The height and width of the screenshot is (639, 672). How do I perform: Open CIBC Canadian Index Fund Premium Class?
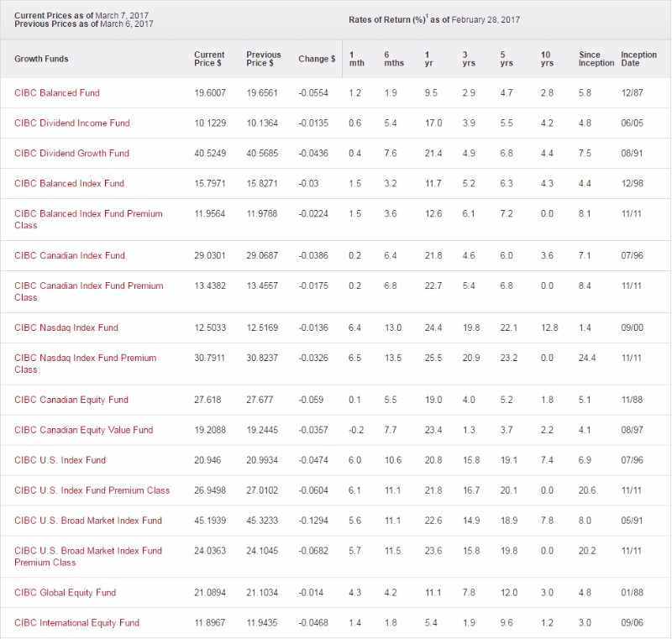point(89,291)
